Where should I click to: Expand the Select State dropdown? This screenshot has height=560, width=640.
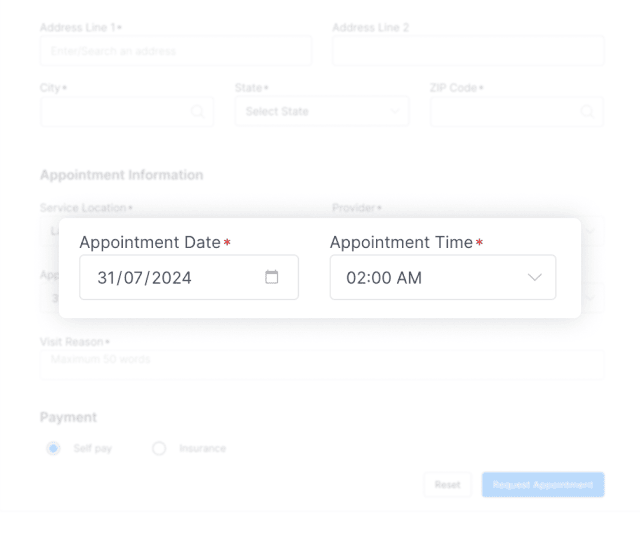(320, 112)
